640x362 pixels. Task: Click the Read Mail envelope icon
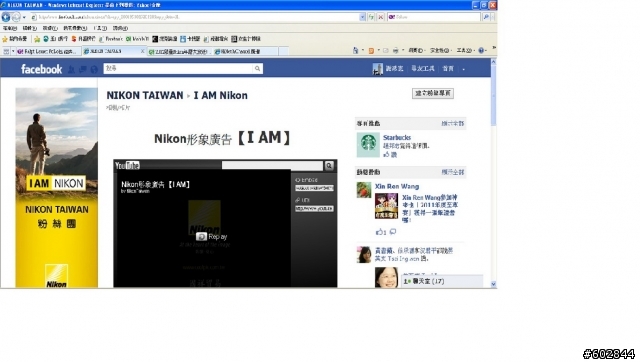click(x=386, y=51)
